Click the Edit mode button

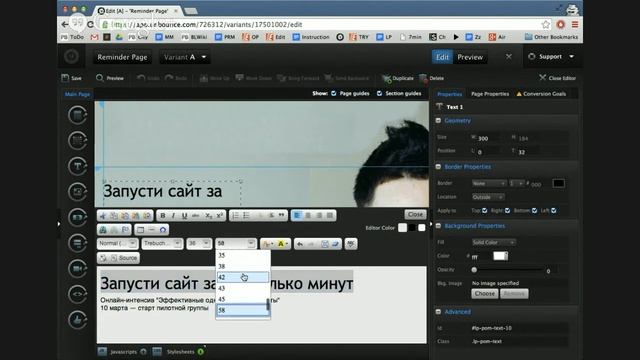tap(442, 57)
